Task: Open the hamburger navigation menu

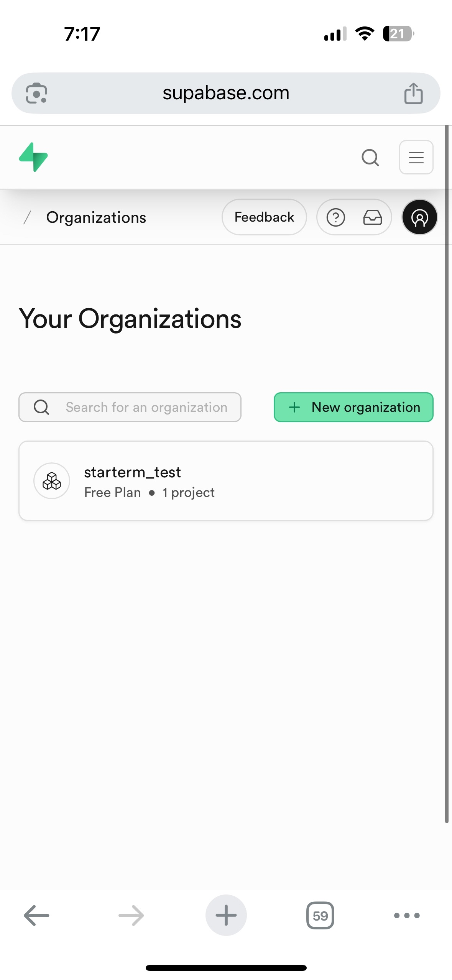Action: 416,157
